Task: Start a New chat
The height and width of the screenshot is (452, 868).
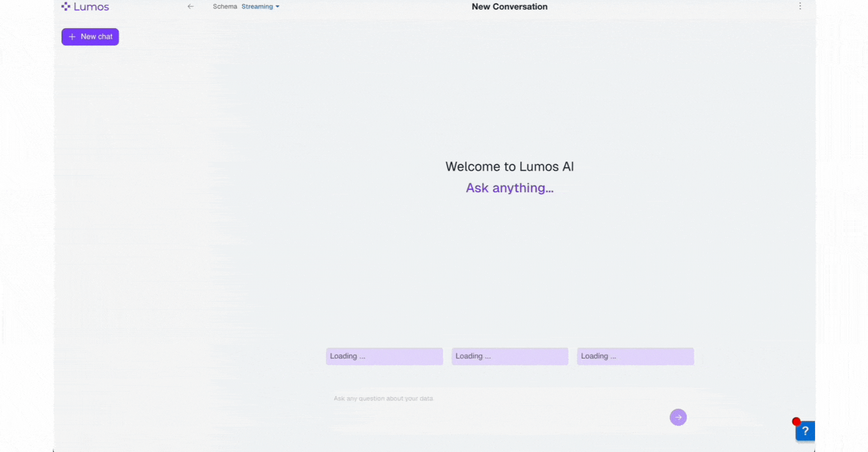Action: pyautogui.click(x=90, y=37)
